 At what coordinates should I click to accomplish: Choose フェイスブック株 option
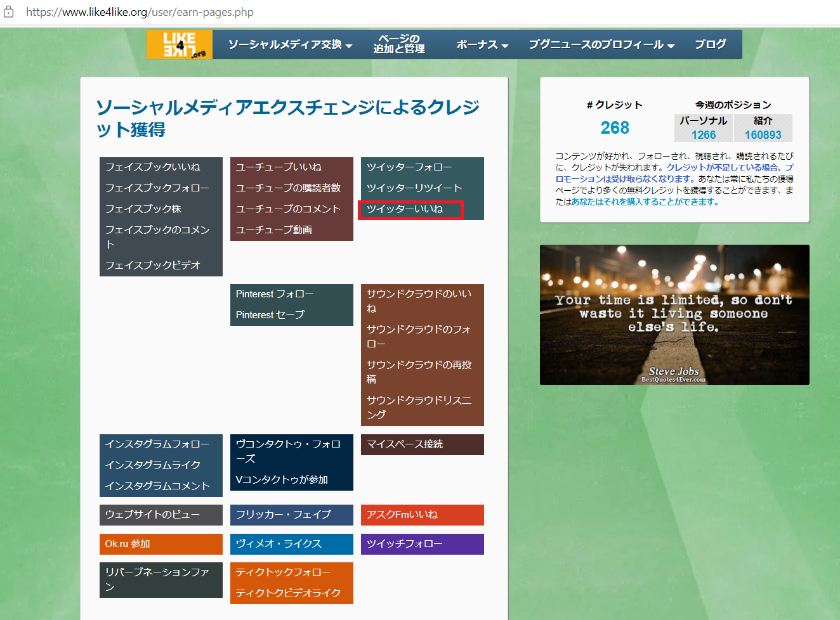[143, 209]
